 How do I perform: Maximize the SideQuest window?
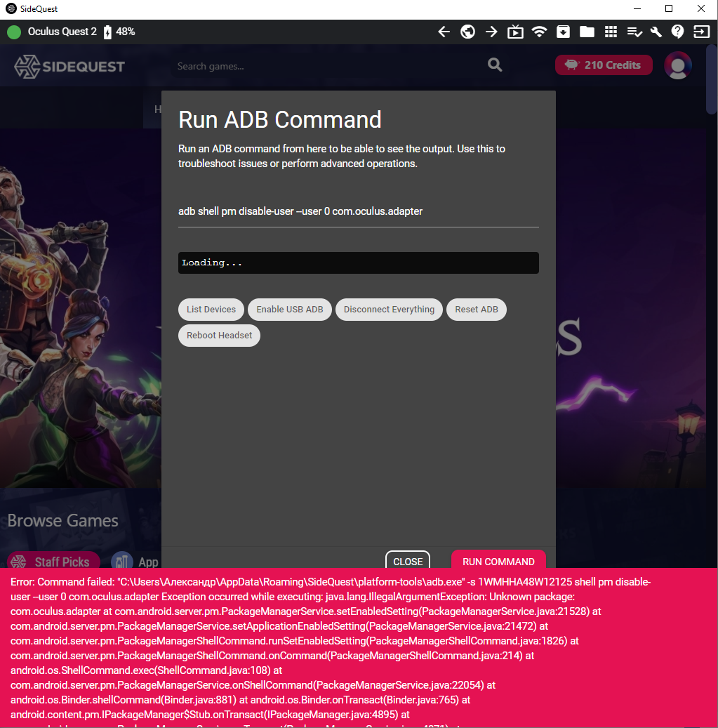pos(669,9)
